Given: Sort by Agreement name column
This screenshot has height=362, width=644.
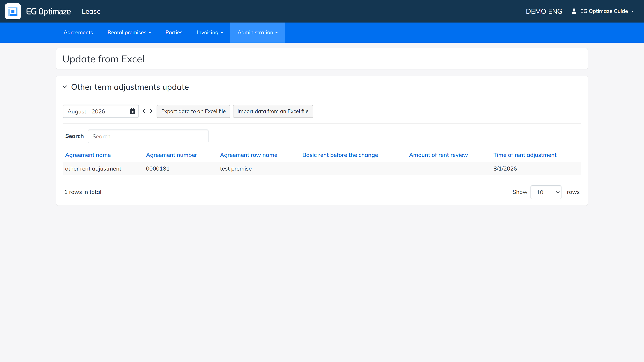Looking at the screenshot, I should coord(88,155).
